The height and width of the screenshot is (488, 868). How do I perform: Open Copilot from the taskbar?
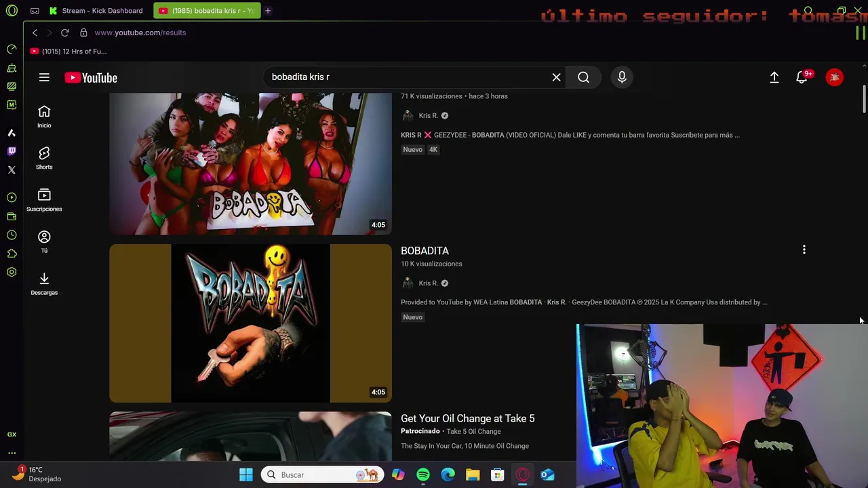coord(398,475)
